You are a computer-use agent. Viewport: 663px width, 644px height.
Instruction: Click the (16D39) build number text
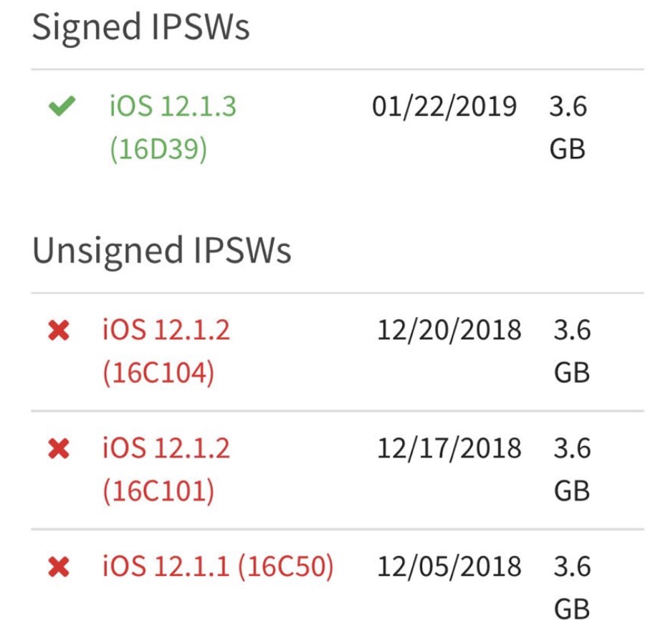158,150
